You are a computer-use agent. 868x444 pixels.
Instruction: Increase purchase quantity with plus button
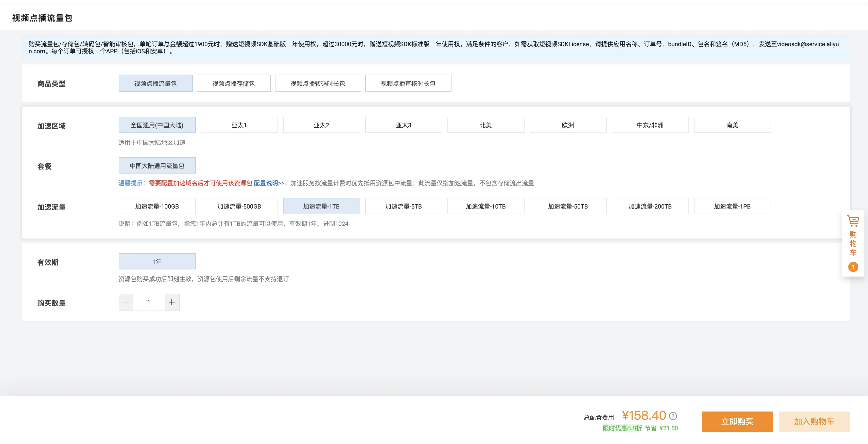tap(172, 302)
